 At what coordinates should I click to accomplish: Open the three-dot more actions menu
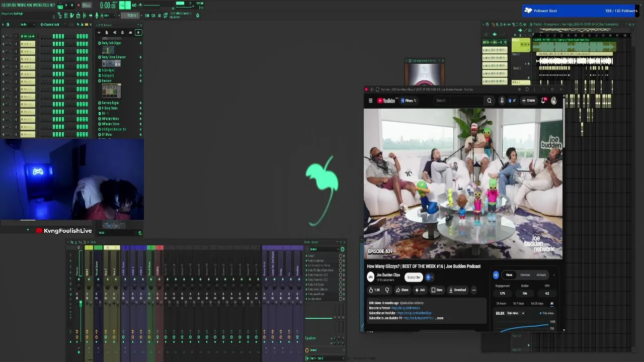click(474, 290)
